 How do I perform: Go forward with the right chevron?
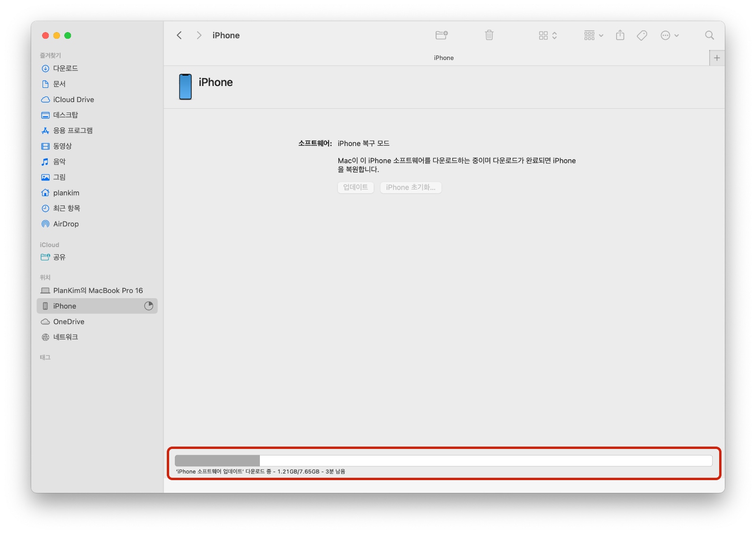point(199,35)
